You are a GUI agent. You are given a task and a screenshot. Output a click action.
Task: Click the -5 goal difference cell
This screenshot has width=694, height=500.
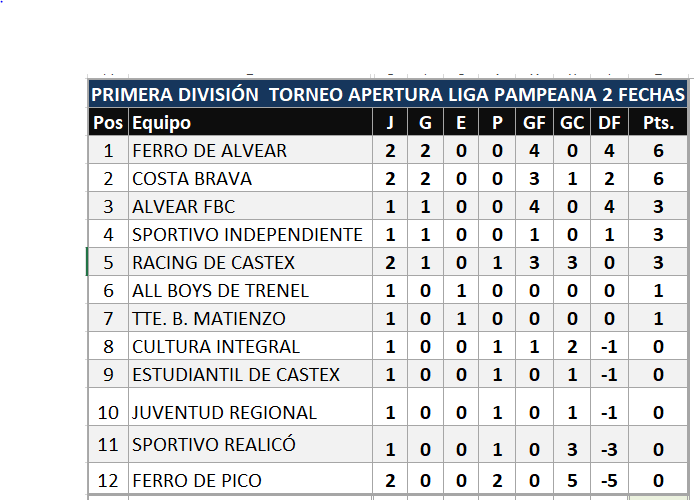click(608, 480)
